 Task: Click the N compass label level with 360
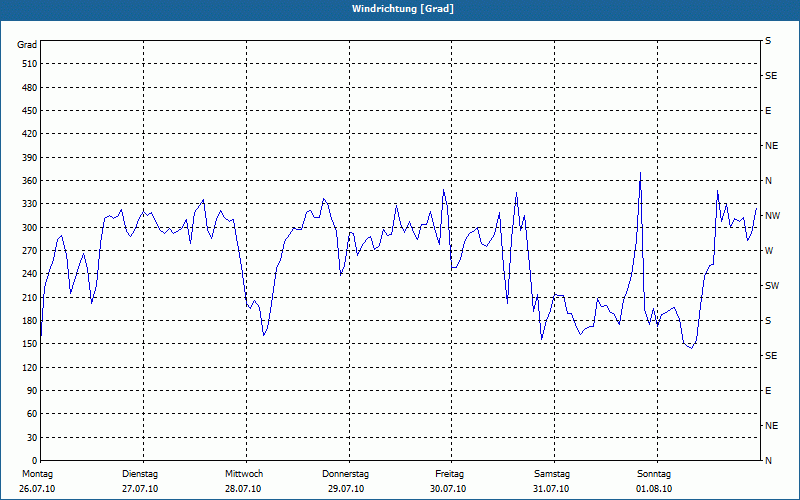[768, 181]
